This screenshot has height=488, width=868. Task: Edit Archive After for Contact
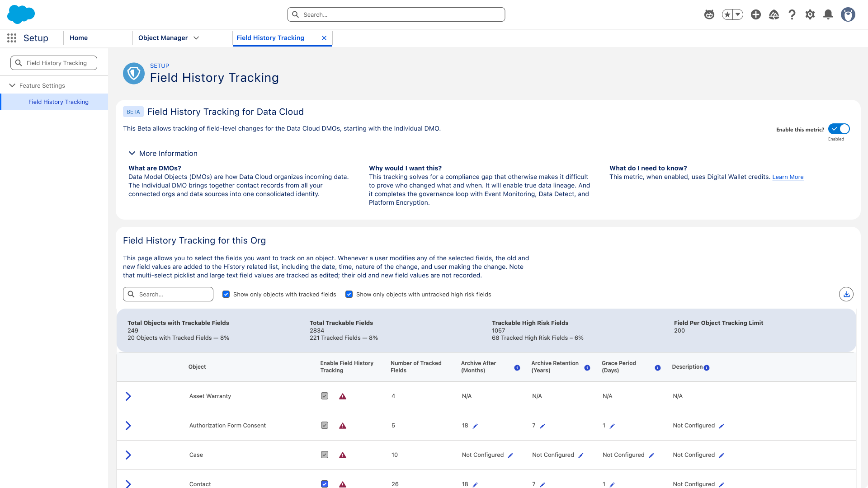475,485
